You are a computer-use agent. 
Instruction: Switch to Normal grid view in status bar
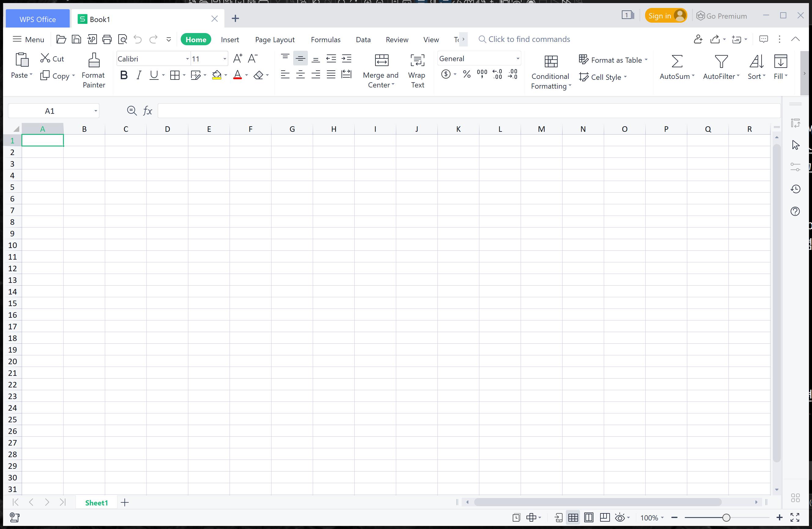tap(573, 518)
